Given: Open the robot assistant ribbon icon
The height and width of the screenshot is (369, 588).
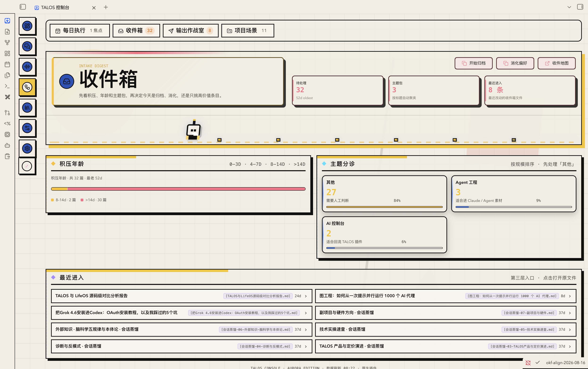Looking at the screenshot, I should tap(7, 146).
